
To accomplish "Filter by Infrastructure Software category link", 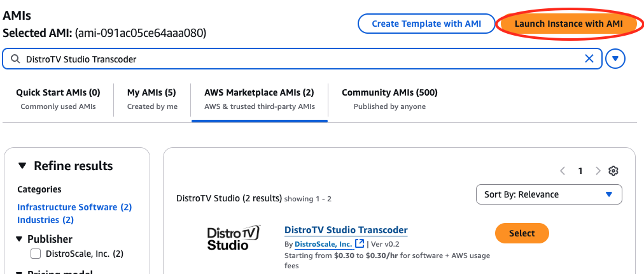I will click(67, 207).
